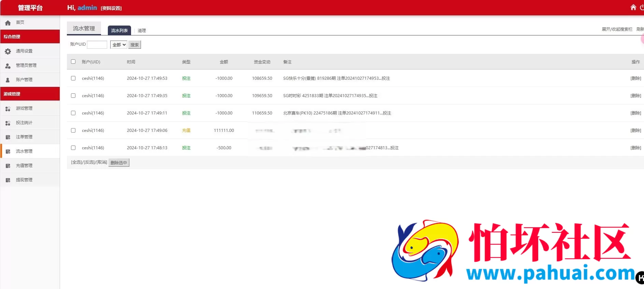
Task: Click the icon beside 充值管理
Action: pos(8,166)
